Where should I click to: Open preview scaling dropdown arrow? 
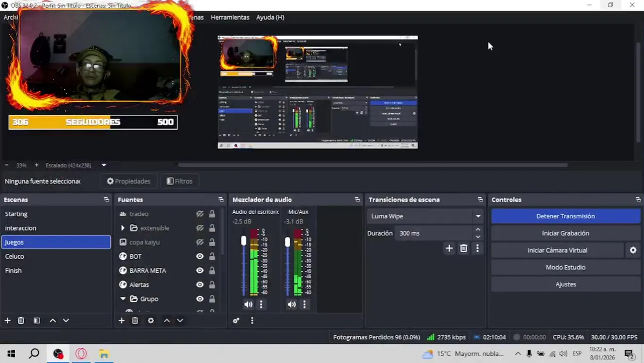(x=104, y=165)
